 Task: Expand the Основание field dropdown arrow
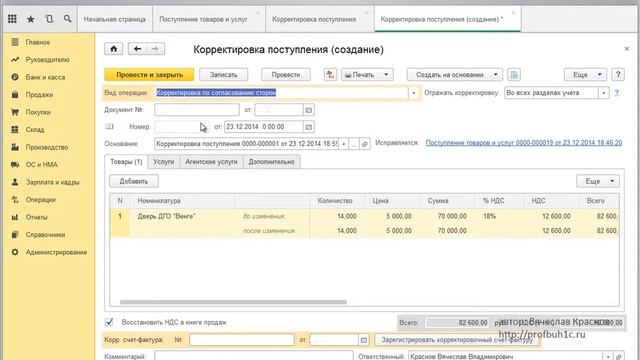344,144
